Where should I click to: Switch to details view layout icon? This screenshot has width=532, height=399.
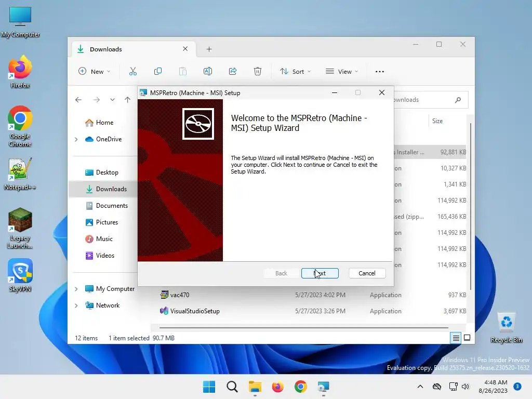456,338
